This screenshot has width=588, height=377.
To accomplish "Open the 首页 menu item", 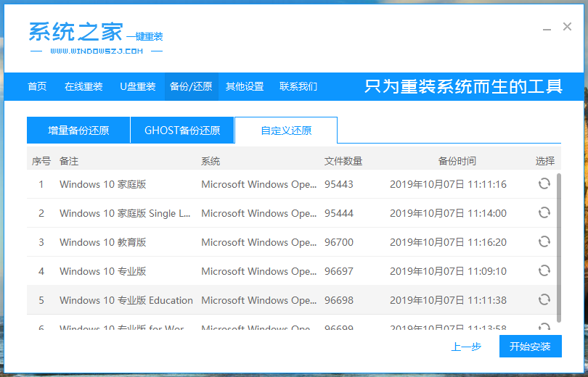I will pos(37,87).
